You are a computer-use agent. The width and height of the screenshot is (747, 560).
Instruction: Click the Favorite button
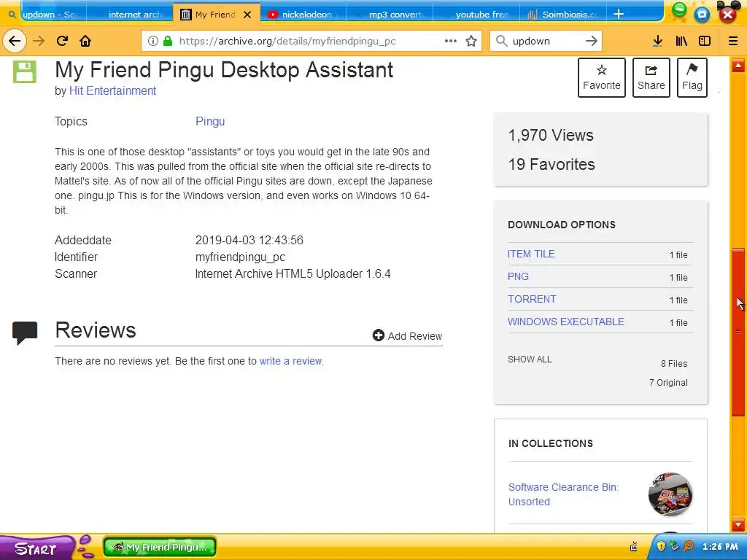click(x=602, y=77)
